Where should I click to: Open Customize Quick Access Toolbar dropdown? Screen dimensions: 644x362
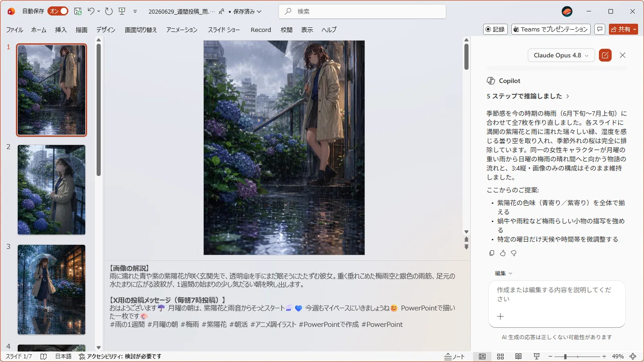pos(135,11)
